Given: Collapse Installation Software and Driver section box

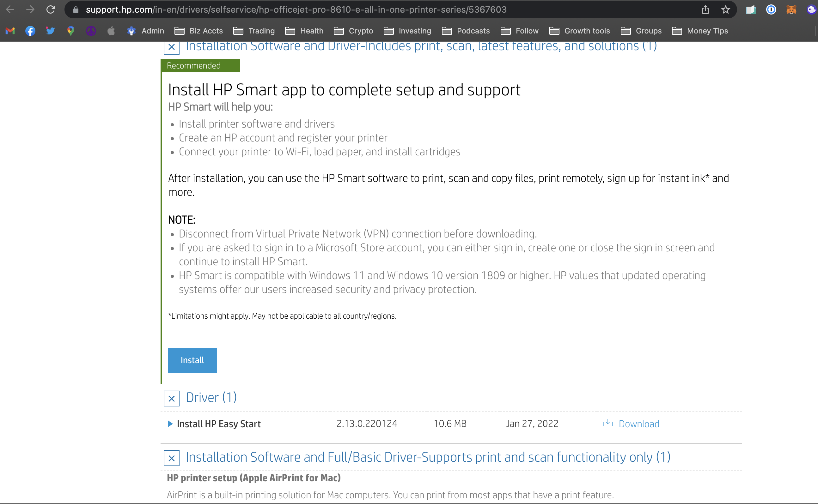Looking at the screenshot, I should coord(172,47).
